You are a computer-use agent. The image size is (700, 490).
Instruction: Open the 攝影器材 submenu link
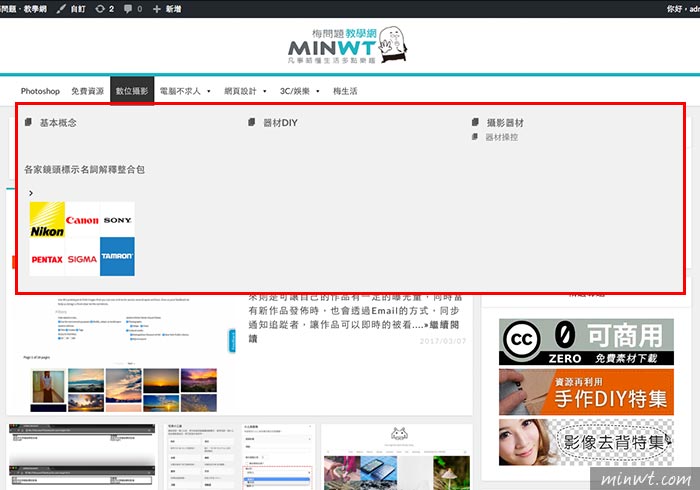505,123
